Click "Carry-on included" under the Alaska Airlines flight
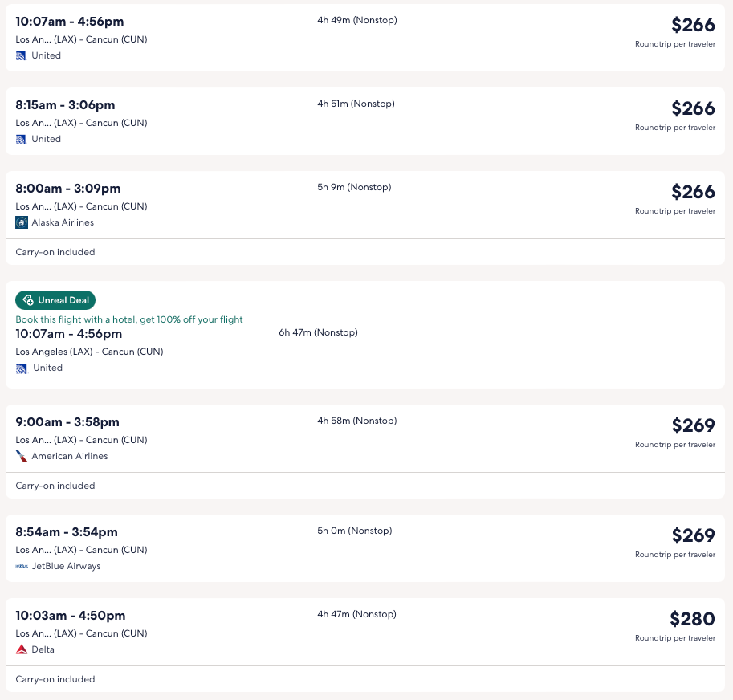Image resolution: width=733 pixels, height=700 pixels. coord(55,252)
